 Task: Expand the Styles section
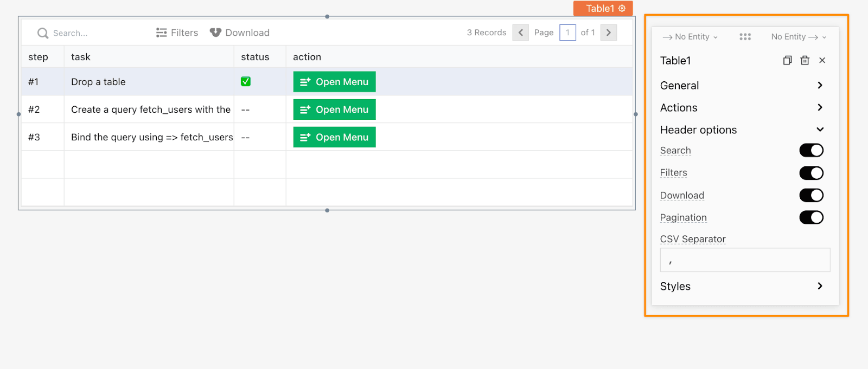point(741,286)
